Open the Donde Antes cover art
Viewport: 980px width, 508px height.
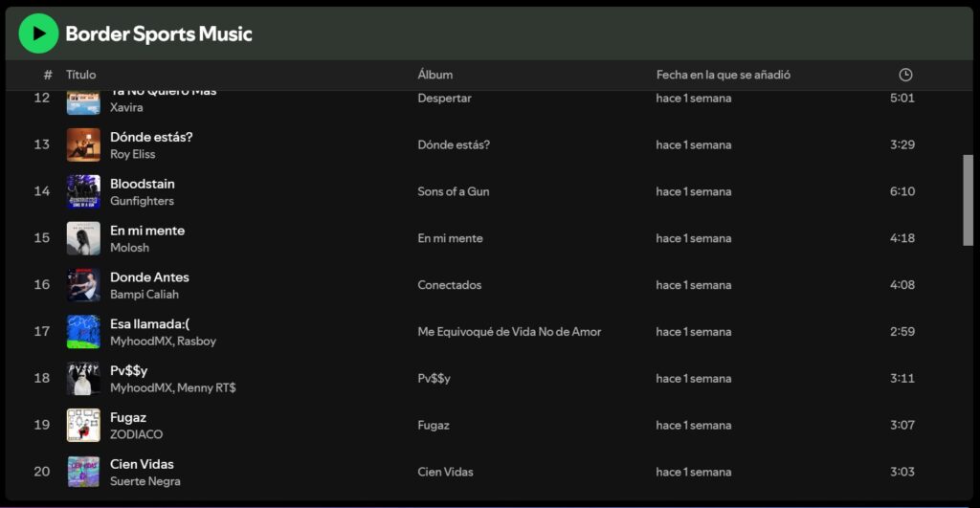click(x=83, y=285)
